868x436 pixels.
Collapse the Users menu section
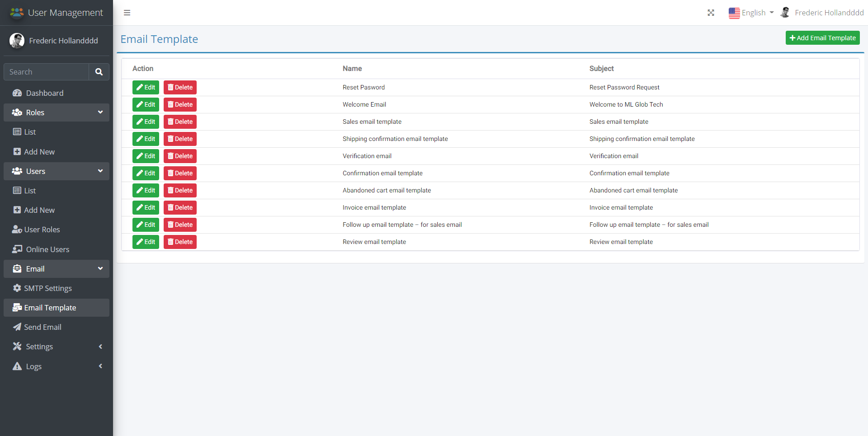click(x=57, y=171)
